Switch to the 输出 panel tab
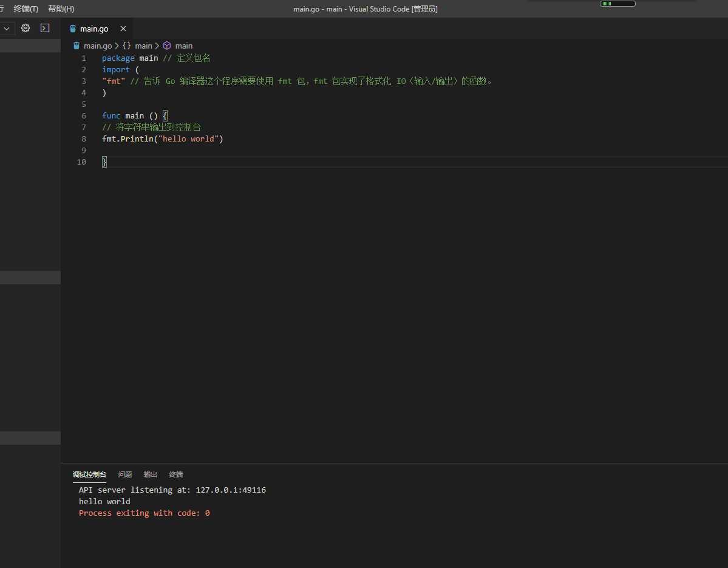The image size is (728, 568). click(151, 474)
